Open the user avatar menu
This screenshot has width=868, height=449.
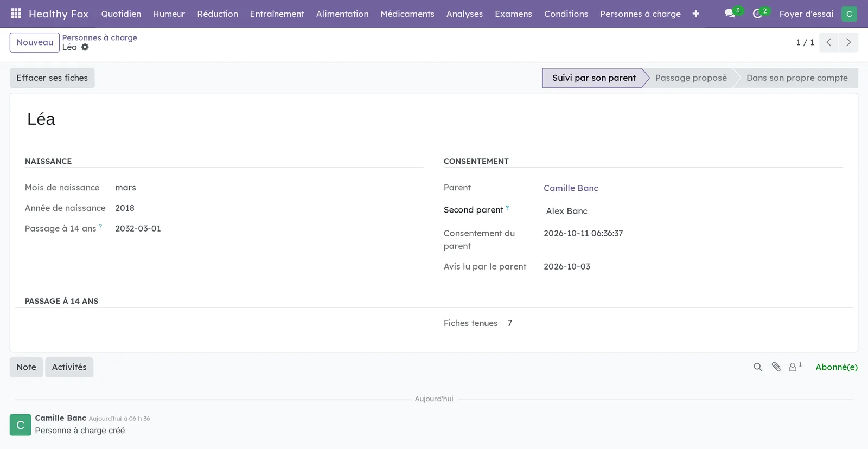point(849,14)
